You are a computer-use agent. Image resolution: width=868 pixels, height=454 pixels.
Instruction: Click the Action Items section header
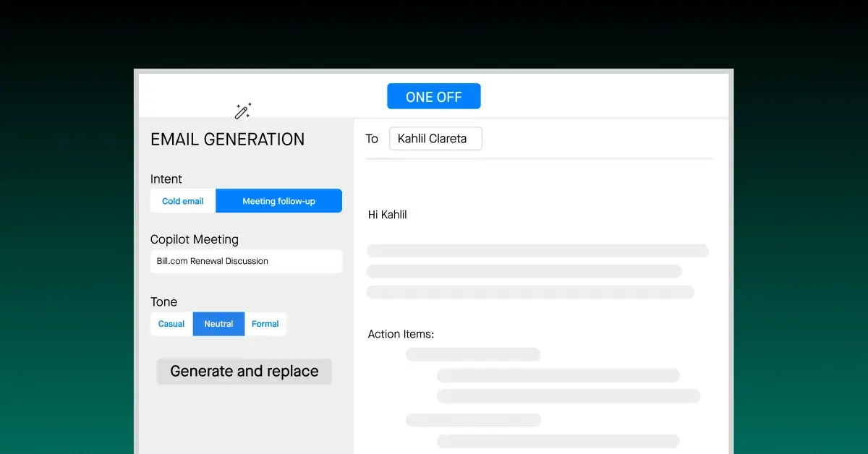(401, 333)
